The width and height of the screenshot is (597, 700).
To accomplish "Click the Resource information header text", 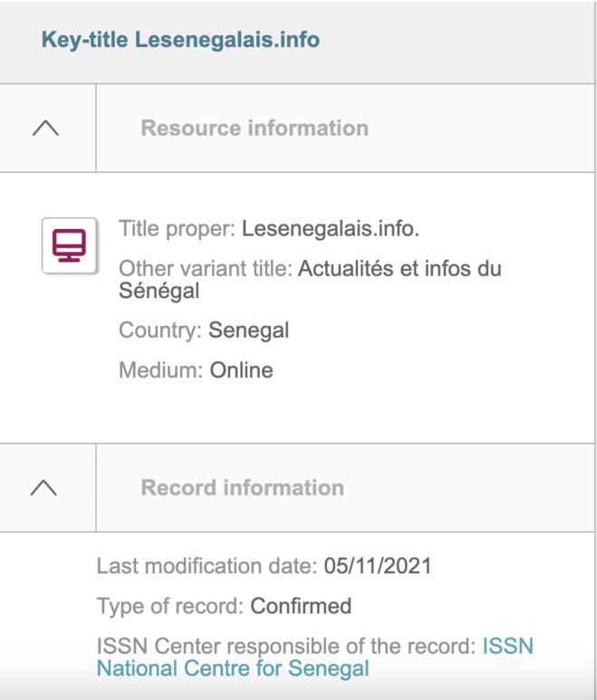I will point(255,128).
